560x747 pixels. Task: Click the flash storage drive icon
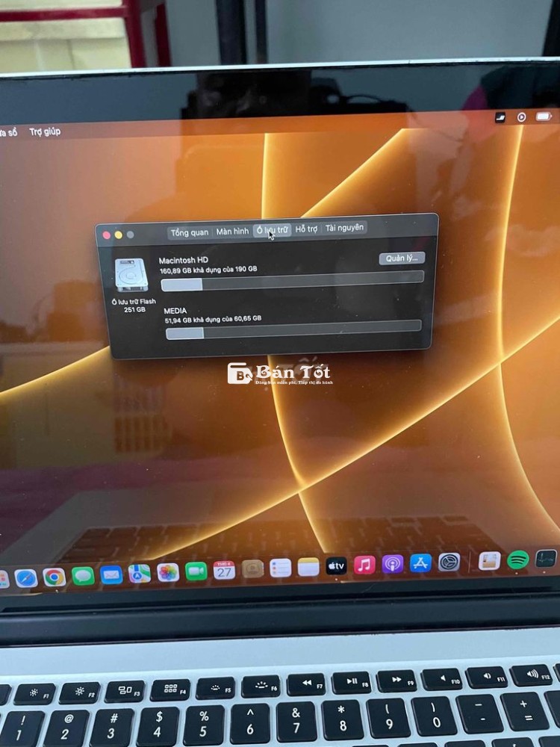tap(131, 275)
